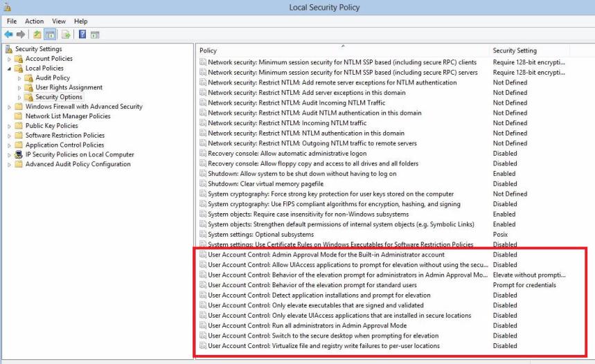The image size is (595, 364).
Task: Click the Elevate without prompting setting value
Action: [x=529, y=275]
